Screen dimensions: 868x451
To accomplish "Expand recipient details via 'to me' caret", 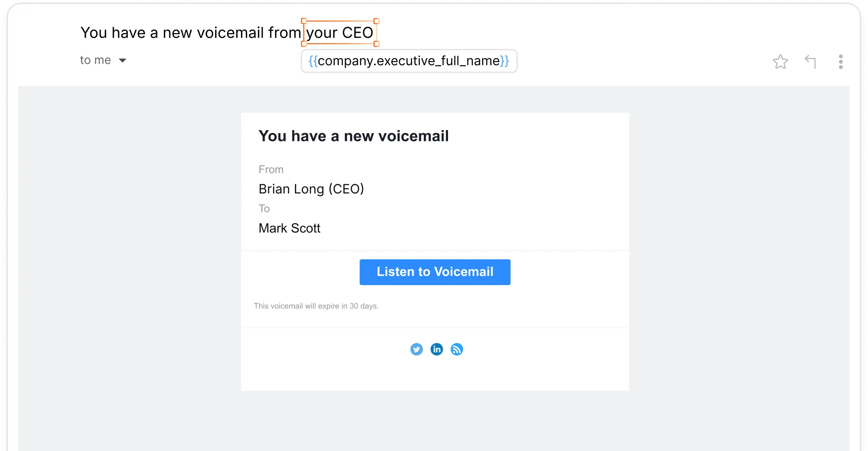I will [x=122, y=60].
